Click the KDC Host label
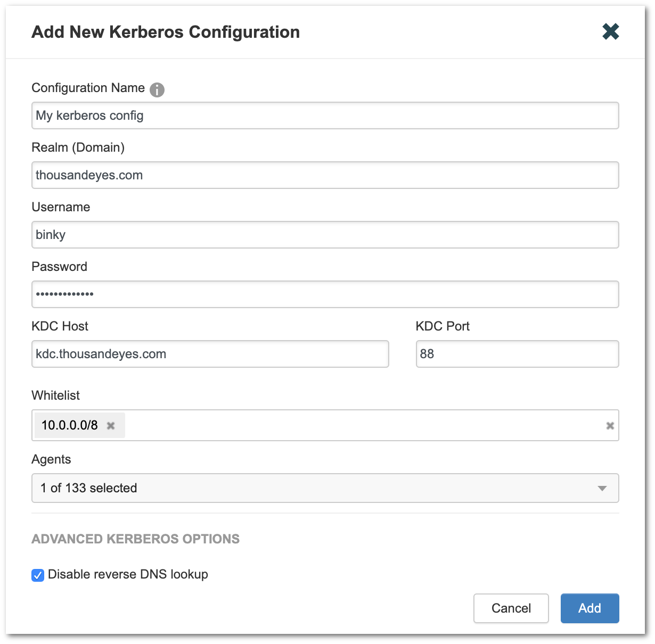 click(x=60, y=326)
